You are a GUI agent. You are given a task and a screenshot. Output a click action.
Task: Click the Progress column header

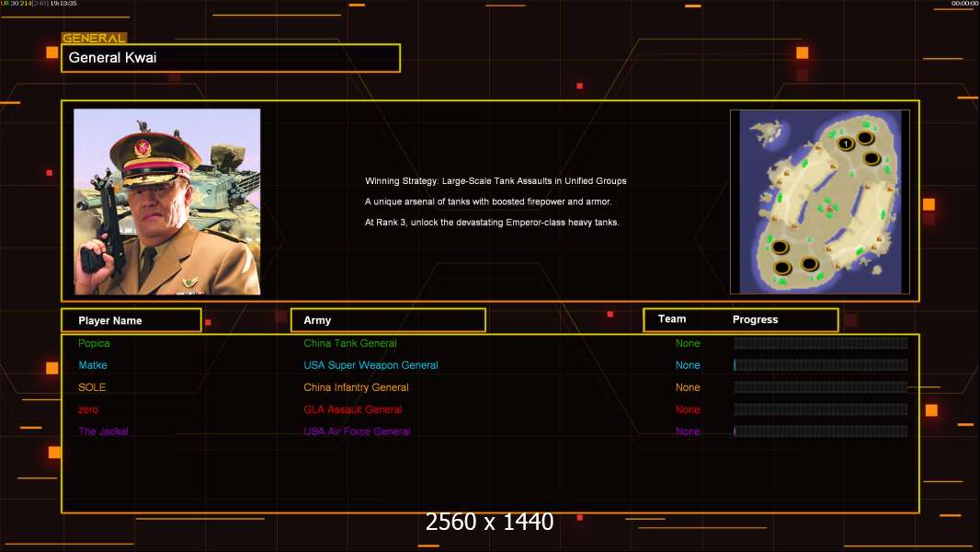click(755, 320)
